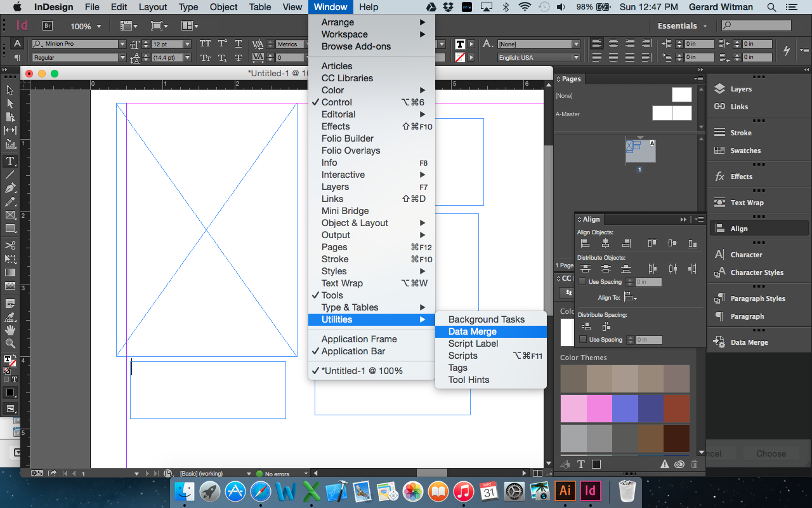This screenshot has height=508, width=812.
Task: Switch to Paragraph Formatting Controls pilcrow
Action: [x=17, y=58]
